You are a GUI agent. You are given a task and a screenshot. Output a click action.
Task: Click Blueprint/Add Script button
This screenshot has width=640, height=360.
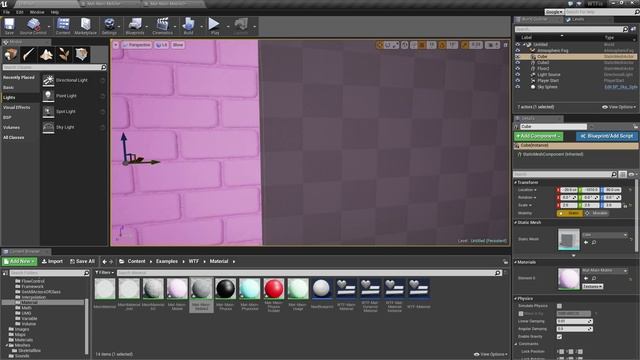coord(607,136)
